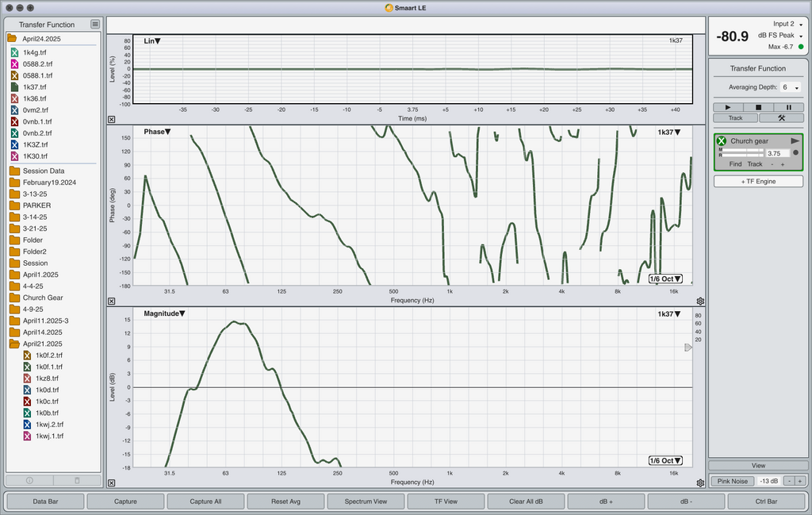Select the 1k36.trf trace icon

point(14,98)
